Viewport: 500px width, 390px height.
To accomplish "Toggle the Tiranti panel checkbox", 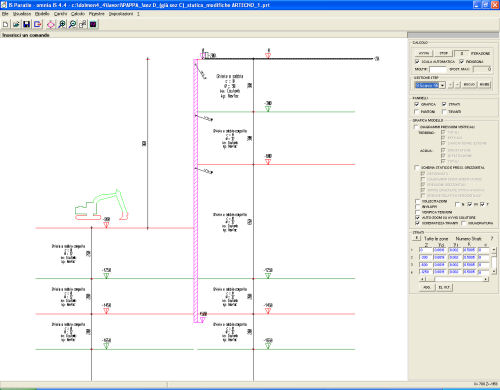I will tap(444, 112).
